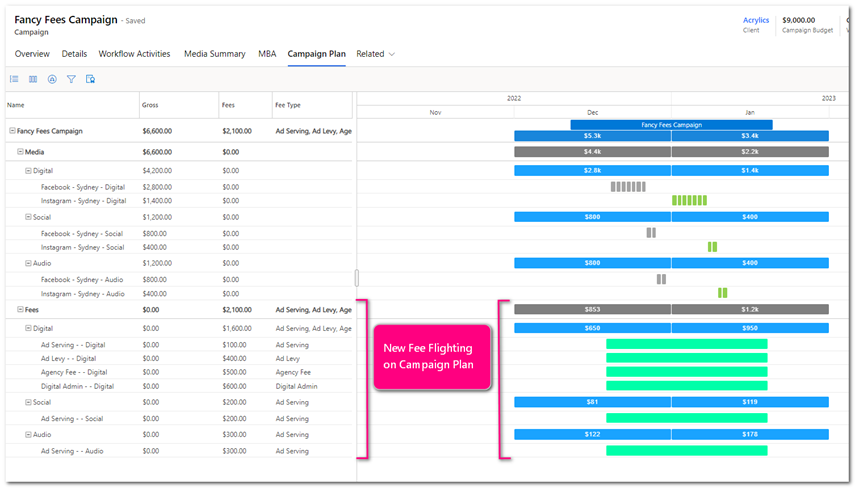Click the certificate document toolbar icon
Viewport: 855px width, 488px height.
coord(90,79)
